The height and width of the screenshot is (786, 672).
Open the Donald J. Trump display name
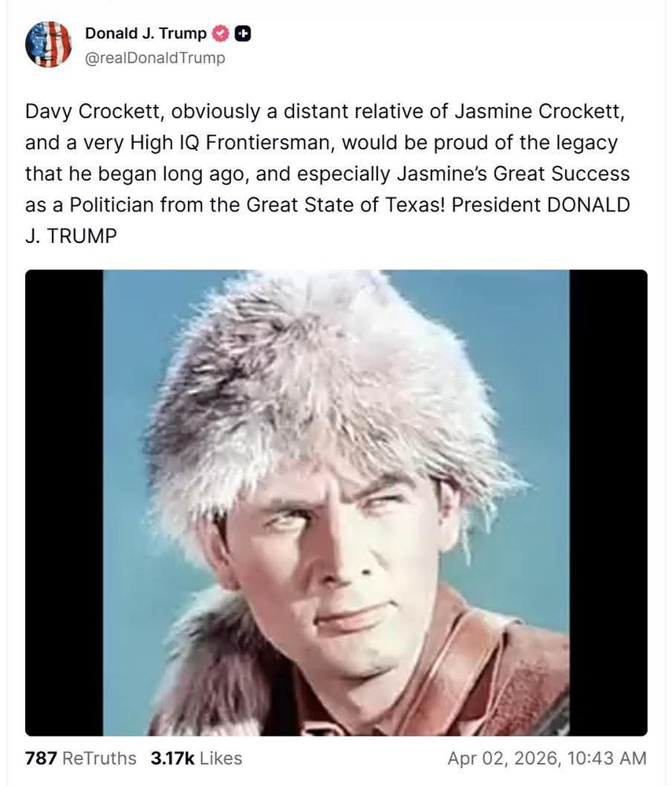(x=146, y=33)
